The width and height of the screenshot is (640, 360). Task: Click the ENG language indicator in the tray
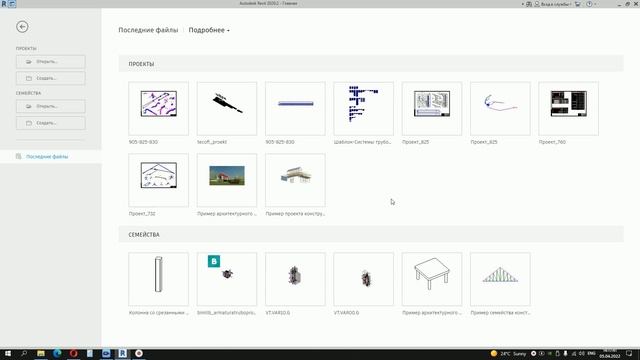pyautogui.click(x=591, y=353)
